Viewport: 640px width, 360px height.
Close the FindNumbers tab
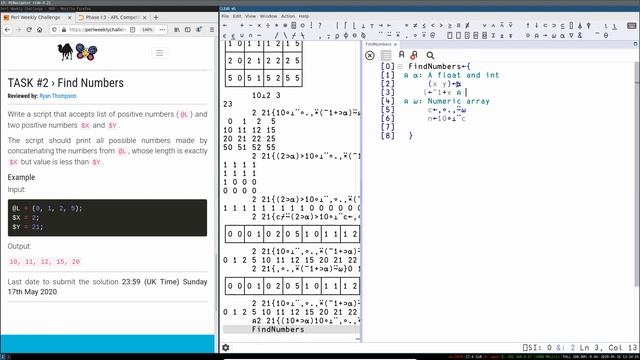(396, 44)
